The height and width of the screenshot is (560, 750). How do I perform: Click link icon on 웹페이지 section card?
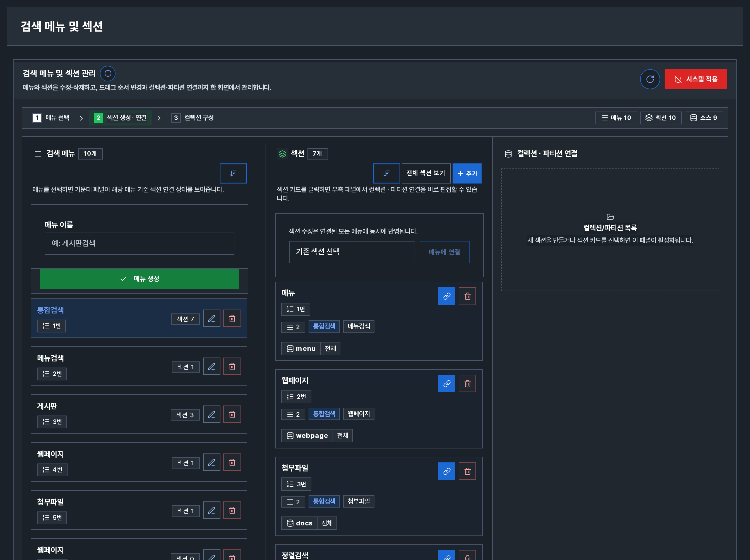446,384
